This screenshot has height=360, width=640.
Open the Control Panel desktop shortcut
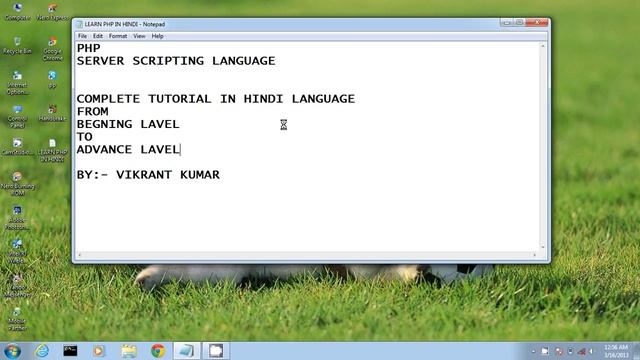pos(17,116)
